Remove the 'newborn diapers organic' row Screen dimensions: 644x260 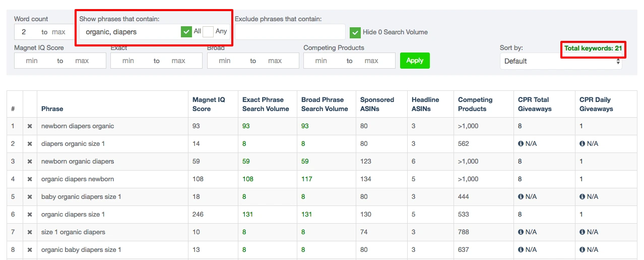pyautogui.click(x=30, y=126)
